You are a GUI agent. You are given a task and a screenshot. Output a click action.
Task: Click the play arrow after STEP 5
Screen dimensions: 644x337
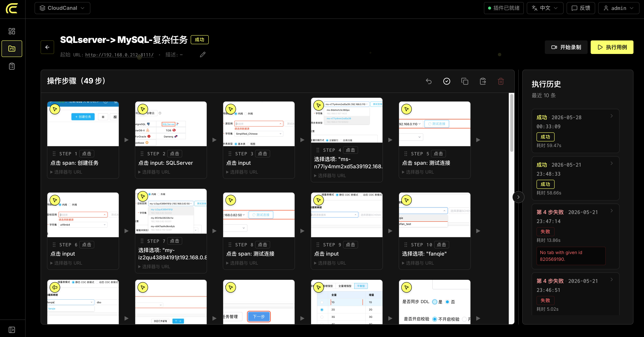pyautogui.click(x=478, y=140)
